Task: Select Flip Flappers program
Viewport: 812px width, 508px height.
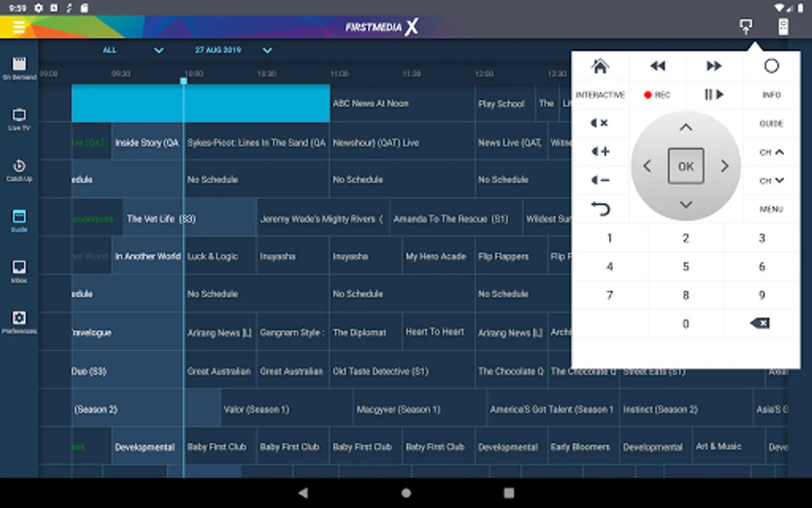Action: (x=511, y=256)
